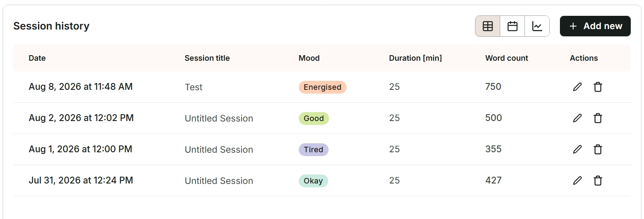Screen dimensions: 644x219
Task: Switch to chart view
Action: [x=537, y=26]
